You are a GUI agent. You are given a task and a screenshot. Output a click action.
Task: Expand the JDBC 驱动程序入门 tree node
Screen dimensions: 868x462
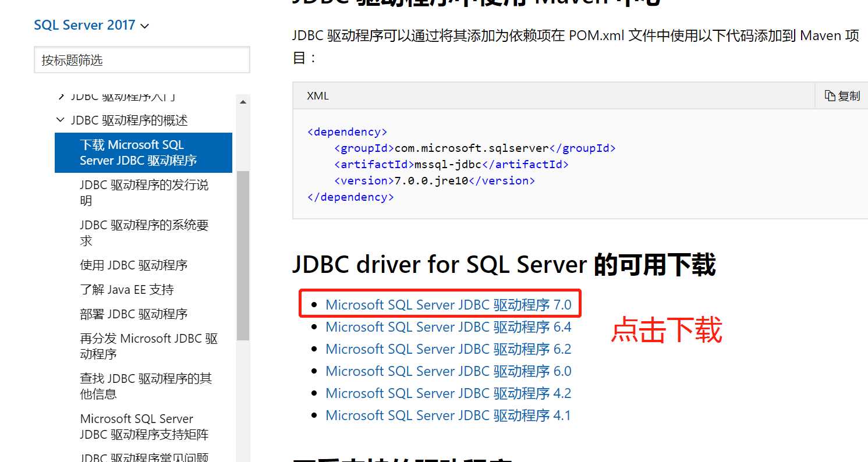[60, 97]
